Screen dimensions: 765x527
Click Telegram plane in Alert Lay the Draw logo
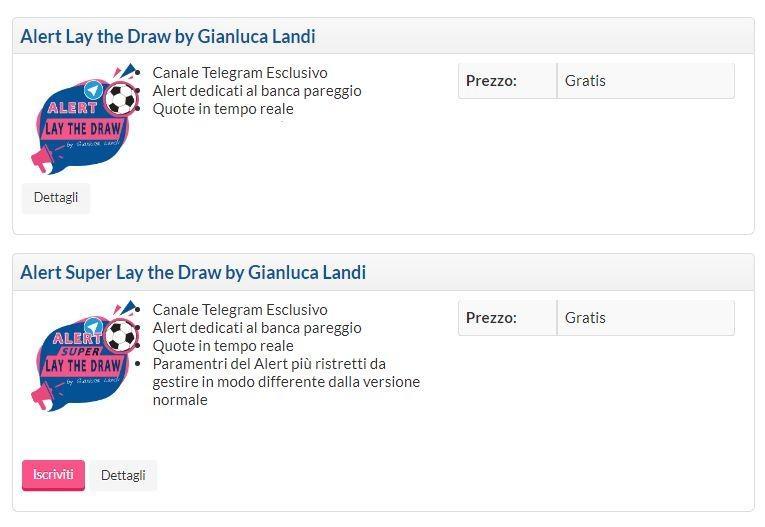(94, 90)
